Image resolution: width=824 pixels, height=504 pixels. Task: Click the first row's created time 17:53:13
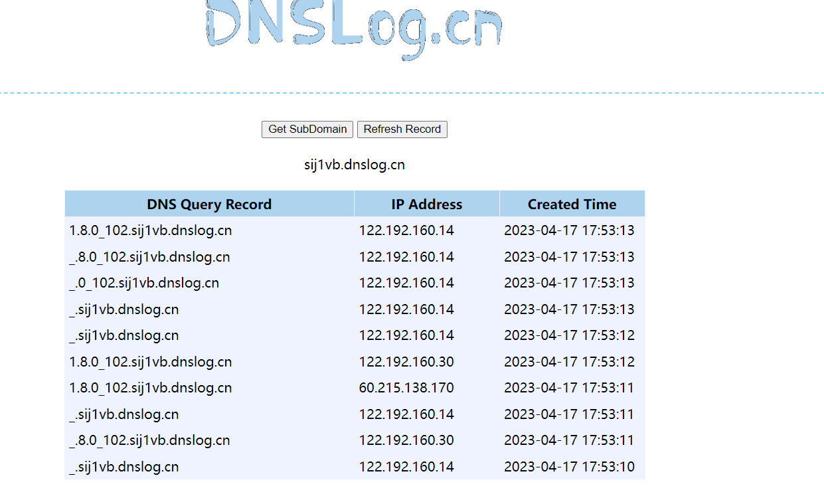(569, 231)
